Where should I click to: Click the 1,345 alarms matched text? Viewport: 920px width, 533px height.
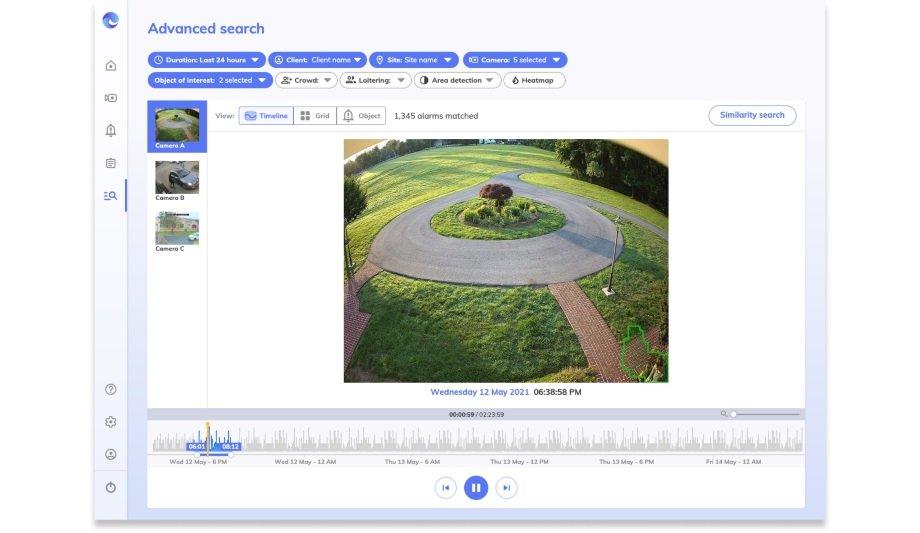click(436, 116)
